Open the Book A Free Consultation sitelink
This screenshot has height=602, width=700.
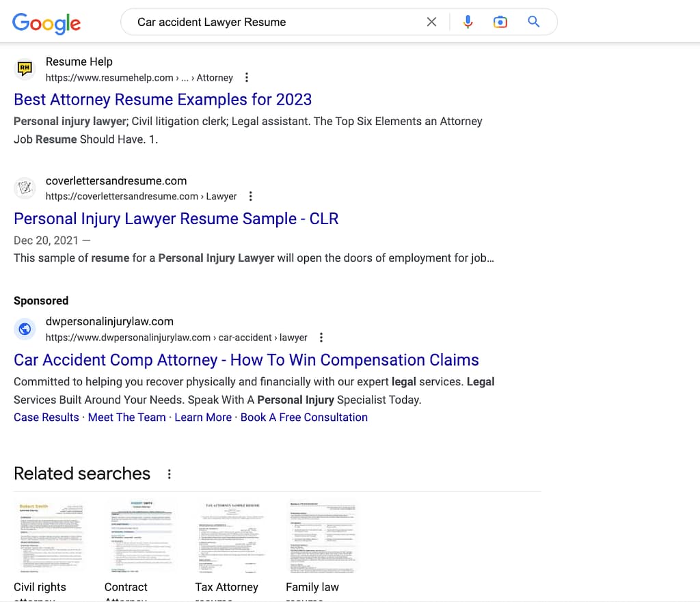click(x=304, y=418)
